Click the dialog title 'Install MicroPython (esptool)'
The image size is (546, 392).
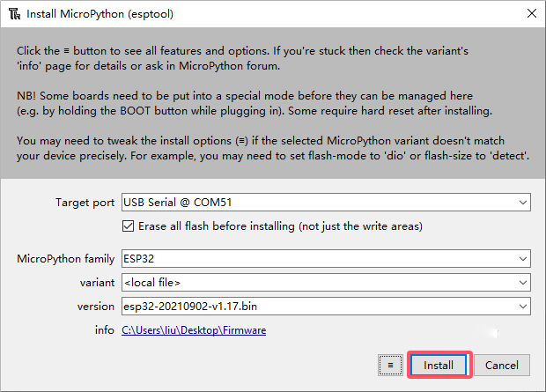100,14
